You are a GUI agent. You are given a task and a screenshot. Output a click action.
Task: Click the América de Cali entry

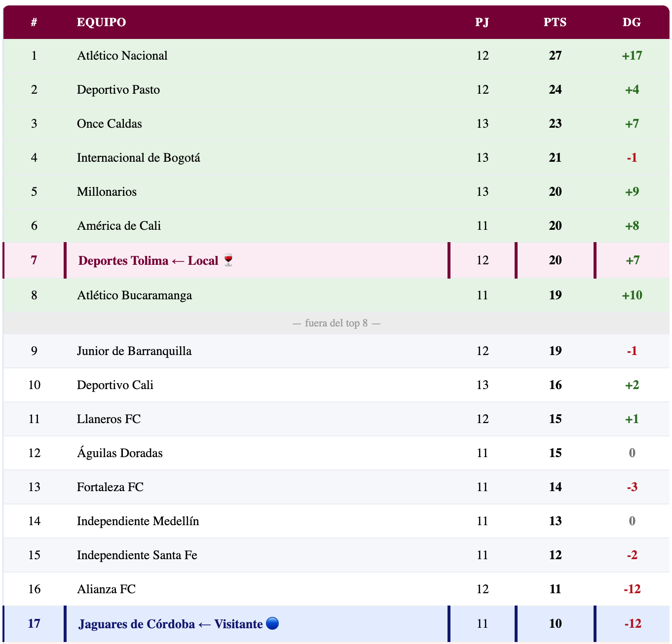[119, 226]
